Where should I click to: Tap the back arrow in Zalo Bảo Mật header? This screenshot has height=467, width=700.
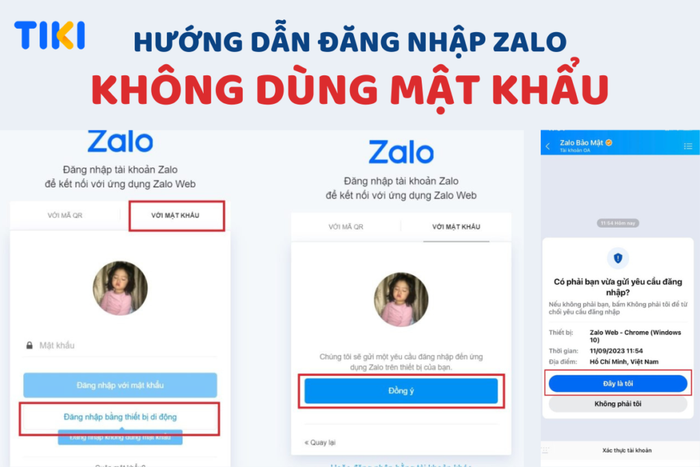[548, 146]
